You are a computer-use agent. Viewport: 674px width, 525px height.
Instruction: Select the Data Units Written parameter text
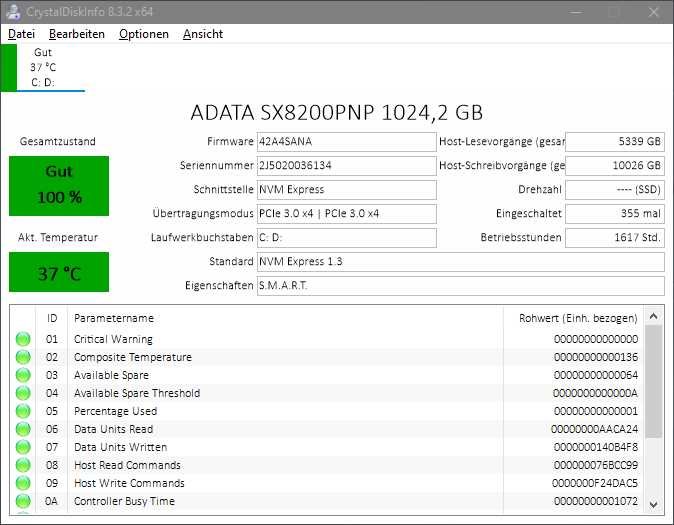[120, 447]
